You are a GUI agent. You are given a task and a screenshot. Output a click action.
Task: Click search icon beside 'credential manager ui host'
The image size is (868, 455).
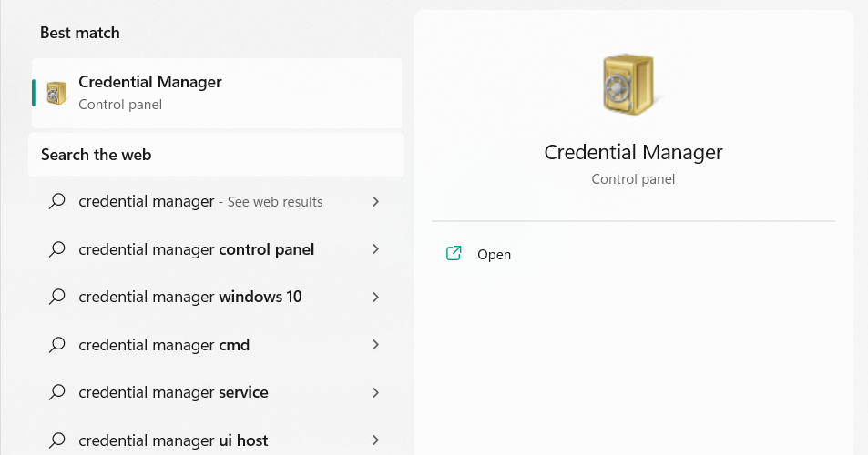[56, 440]
